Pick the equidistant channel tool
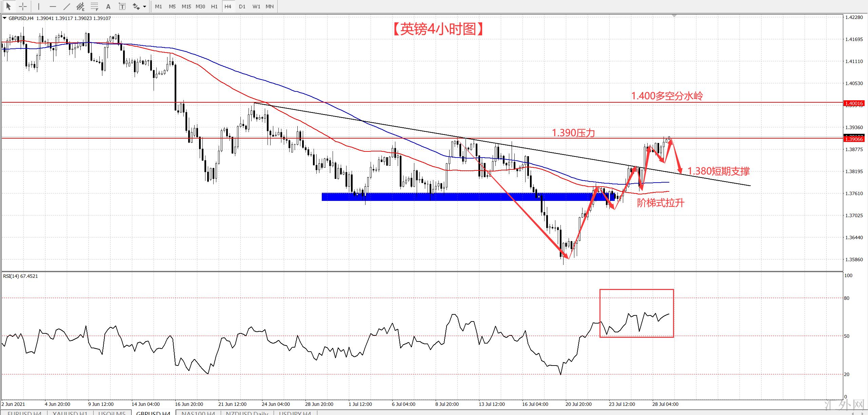Viewport: 868px width, 415px height. click(x=80, y=6)
